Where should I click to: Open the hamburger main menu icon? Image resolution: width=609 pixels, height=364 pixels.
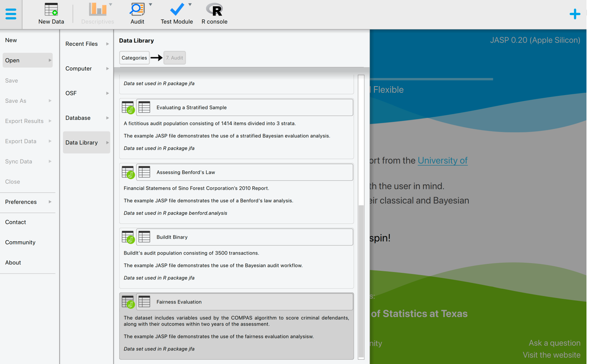(11, 14)
